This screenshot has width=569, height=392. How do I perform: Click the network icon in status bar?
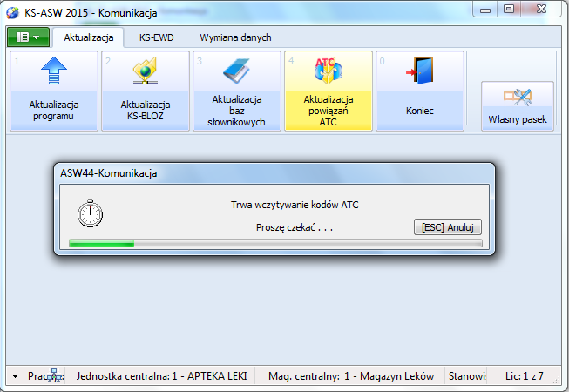(x=54, y=375)
